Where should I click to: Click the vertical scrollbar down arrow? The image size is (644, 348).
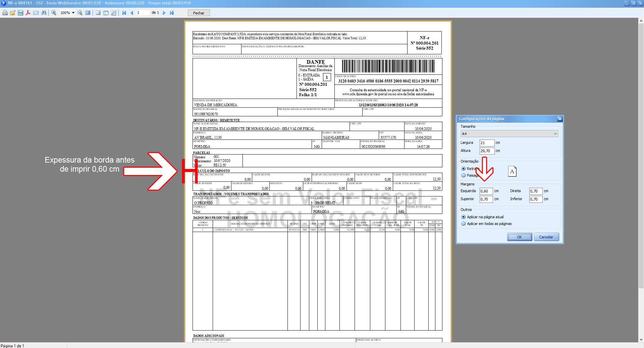[x=641, y=339]
